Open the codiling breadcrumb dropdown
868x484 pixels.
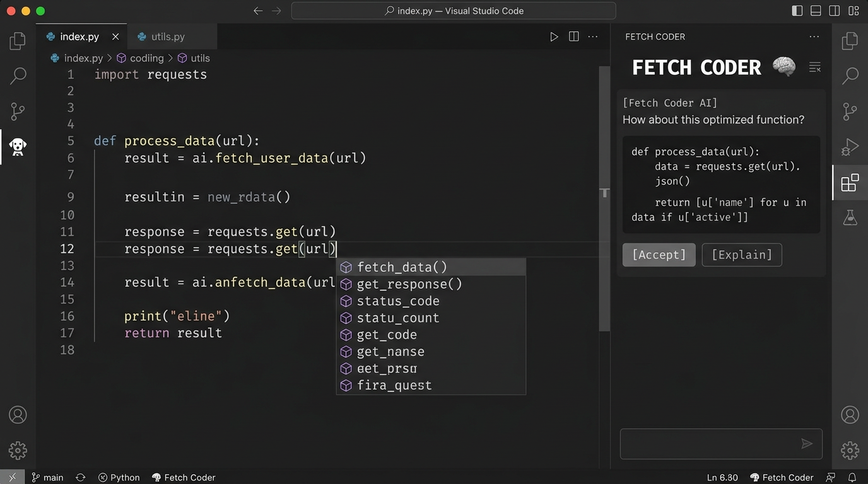(x=147, y=57)
